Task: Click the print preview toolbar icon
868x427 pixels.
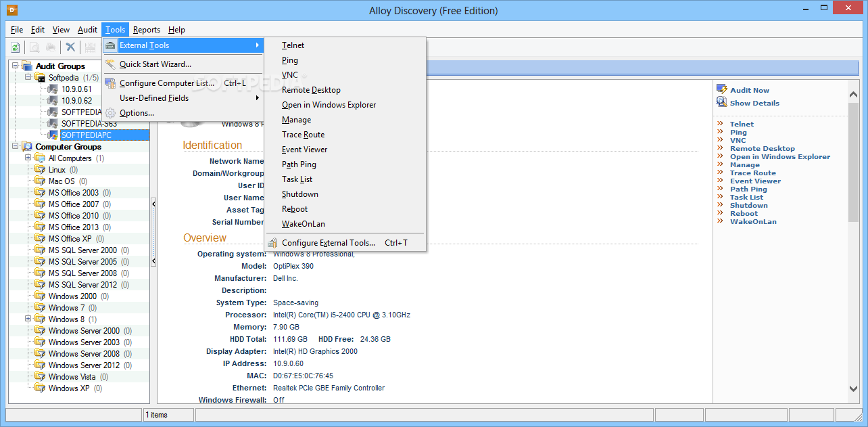Action: [34, 47]
